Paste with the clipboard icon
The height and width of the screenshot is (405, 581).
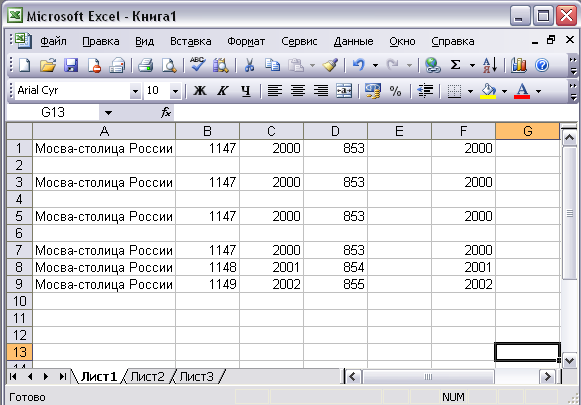(296, 65)
